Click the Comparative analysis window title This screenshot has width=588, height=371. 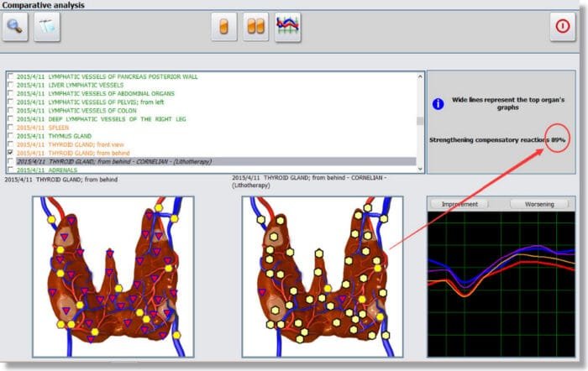[x=43, y=5]
